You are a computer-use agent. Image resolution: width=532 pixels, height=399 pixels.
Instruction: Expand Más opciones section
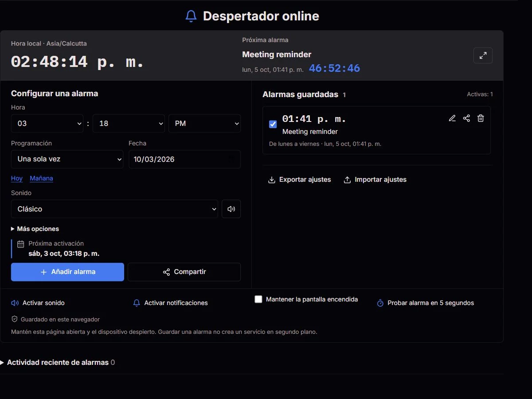tap(35, 229)
